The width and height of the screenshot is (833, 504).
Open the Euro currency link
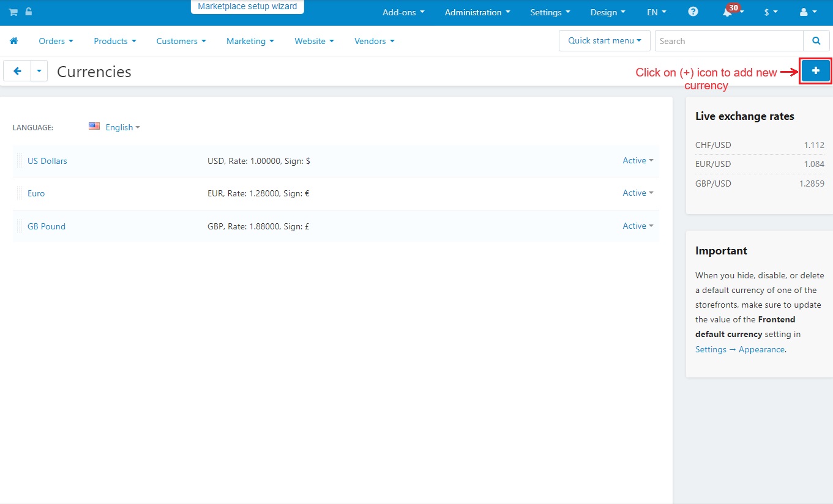point(36,193)
